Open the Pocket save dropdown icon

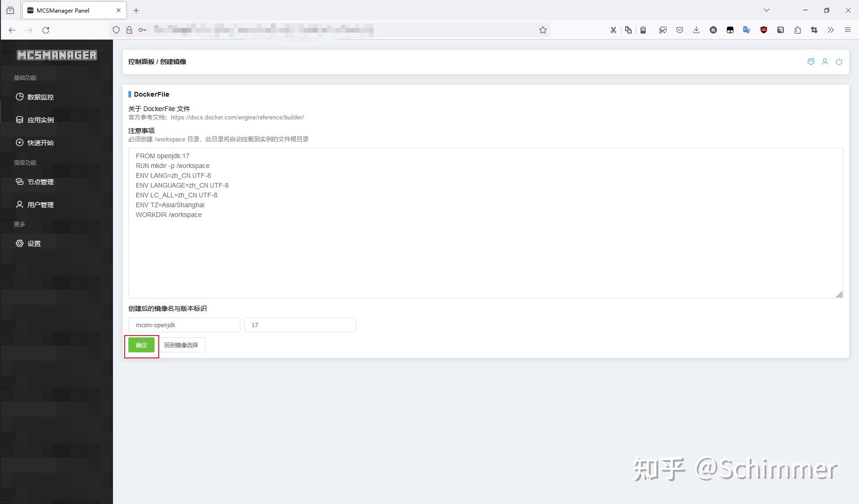point(679,29)
